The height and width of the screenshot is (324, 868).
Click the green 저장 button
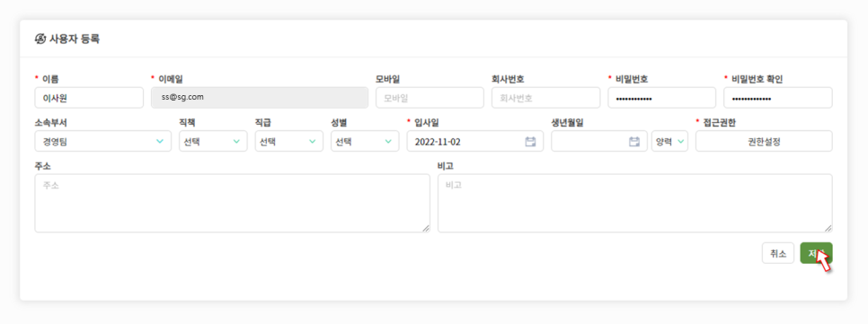pyautogui.click(x=816, y=253)
